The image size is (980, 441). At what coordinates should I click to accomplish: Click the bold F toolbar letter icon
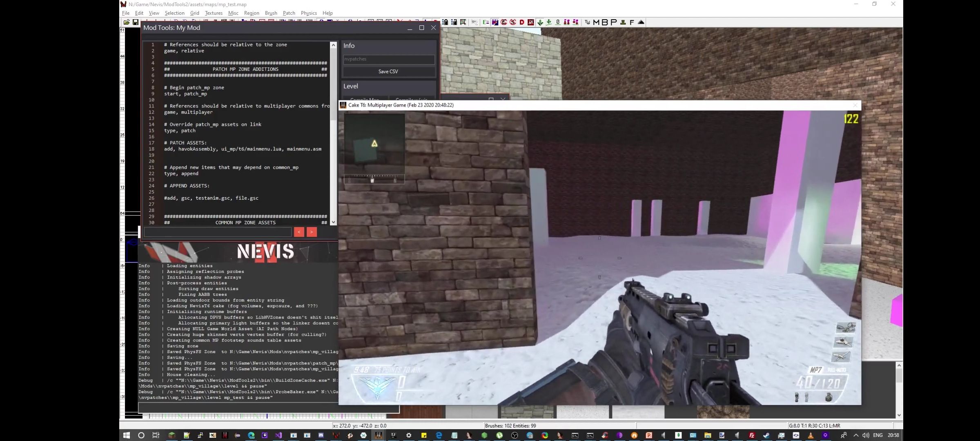632,22
